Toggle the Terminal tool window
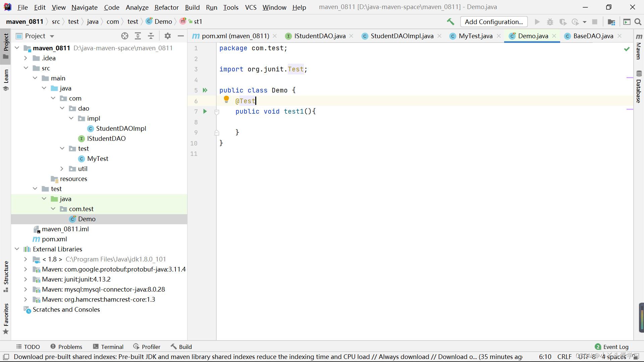 click(108, 347)
